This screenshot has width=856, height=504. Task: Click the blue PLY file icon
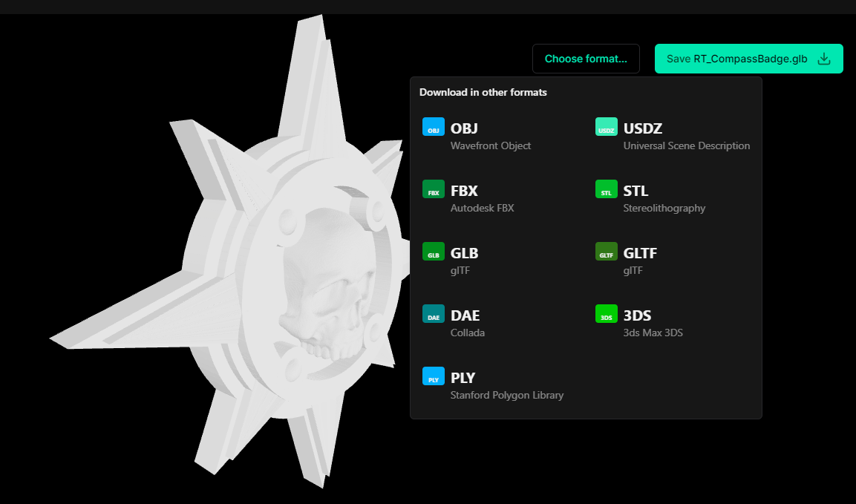coord(433,376)
